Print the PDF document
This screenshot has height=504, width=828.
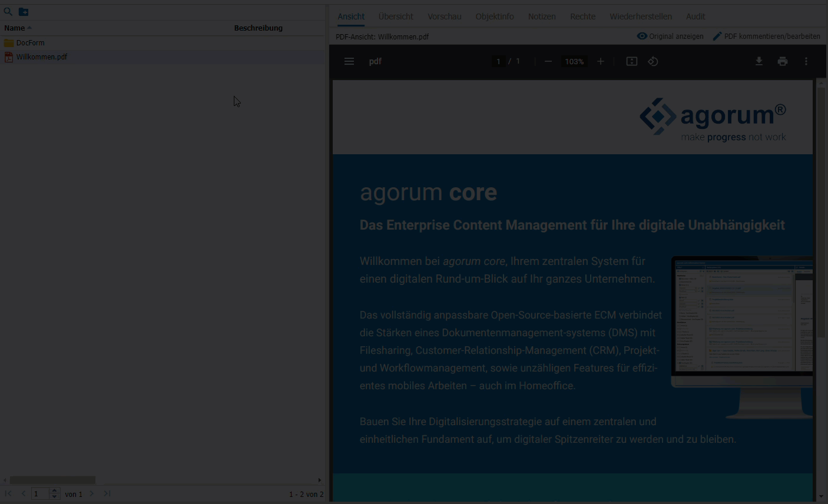(783, 61)
